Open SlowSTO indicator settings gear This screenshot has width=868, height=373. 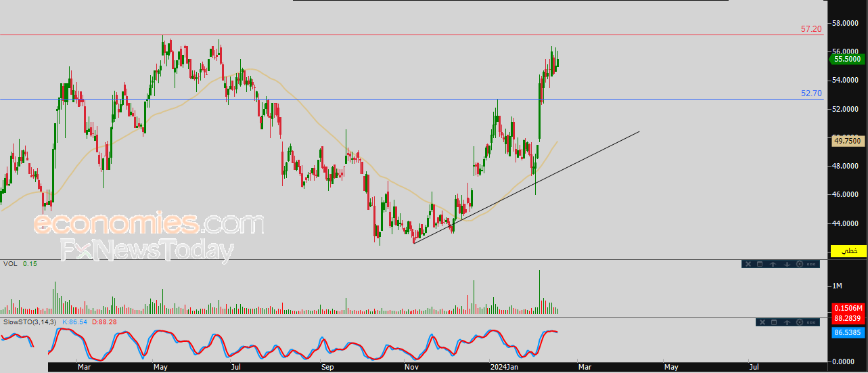[x=800, y=322]
